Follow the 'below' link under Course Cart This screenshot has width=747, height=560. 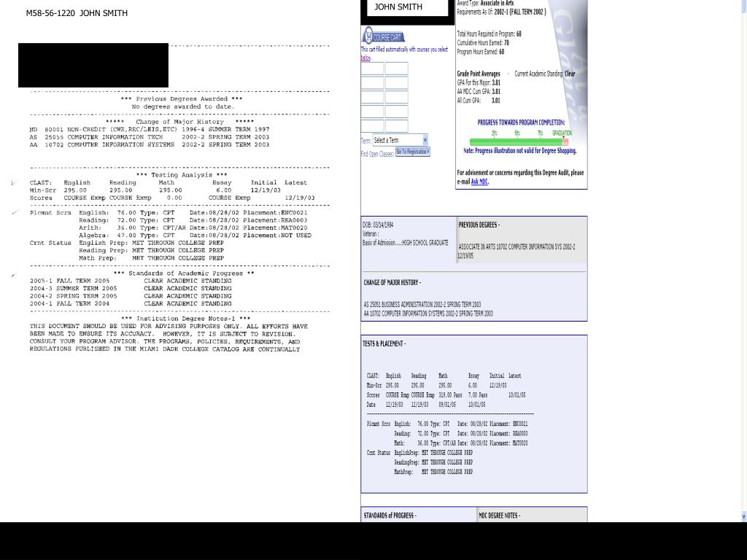[x=365, y=58]
